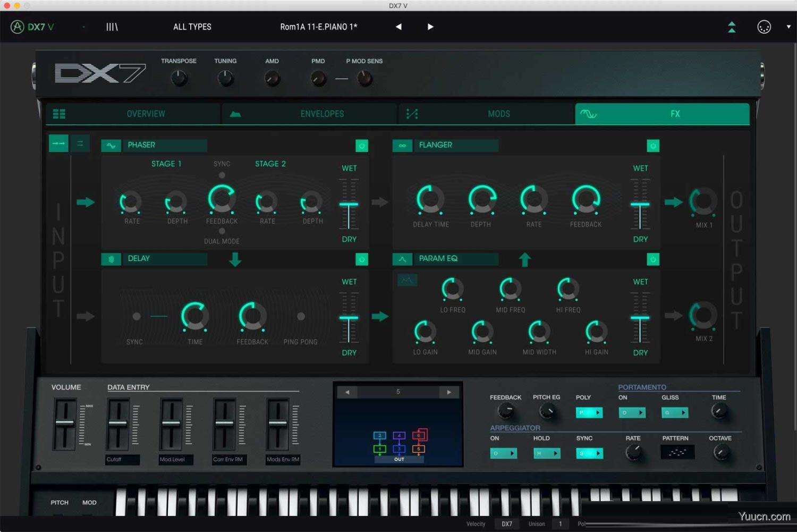The image size is (797, 532).
Task: Open the preset browser library icon
Action: tap(112, 27)
